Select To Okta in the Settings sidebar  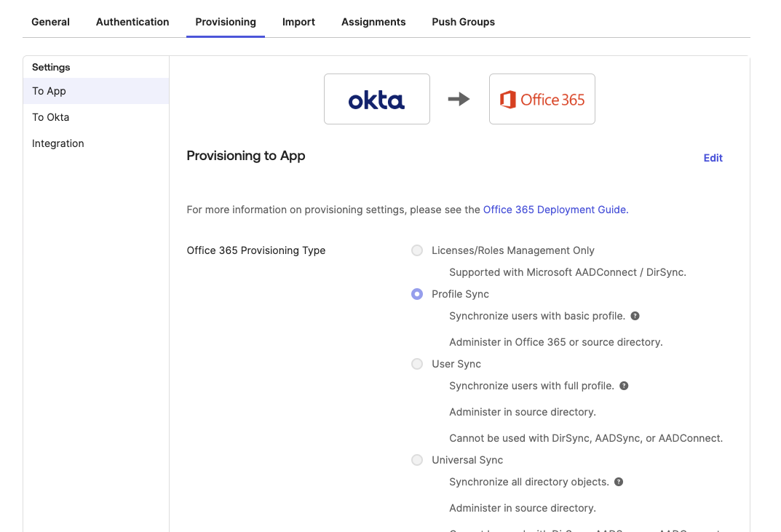coord(50,116)
